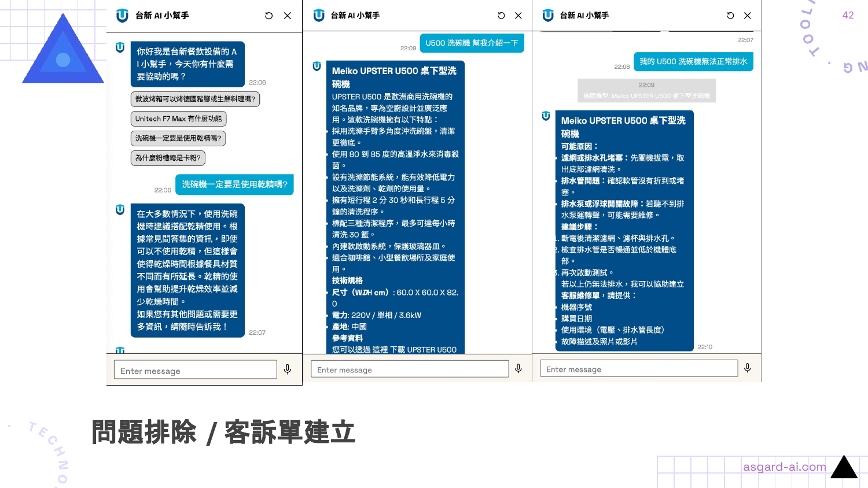Click the middle panel header logo

point(319,16)
